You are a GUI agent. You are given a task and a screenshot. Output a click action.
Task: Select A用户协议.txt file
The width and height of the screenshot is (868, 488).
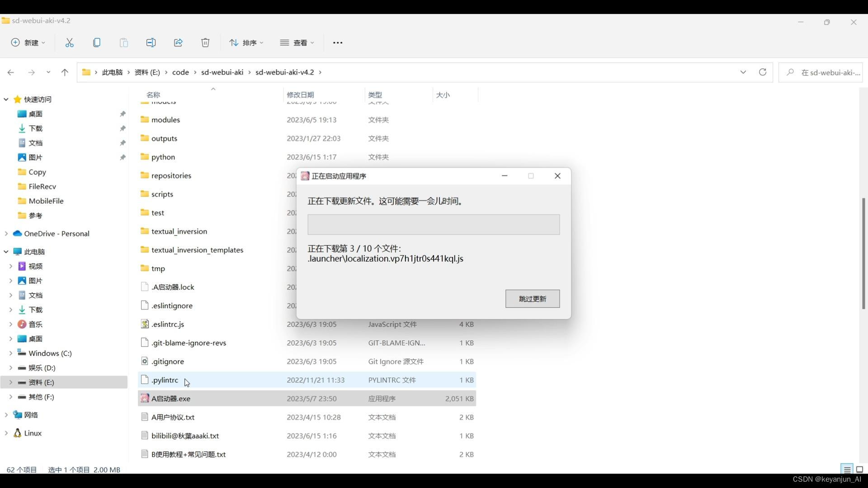(173, 417)
